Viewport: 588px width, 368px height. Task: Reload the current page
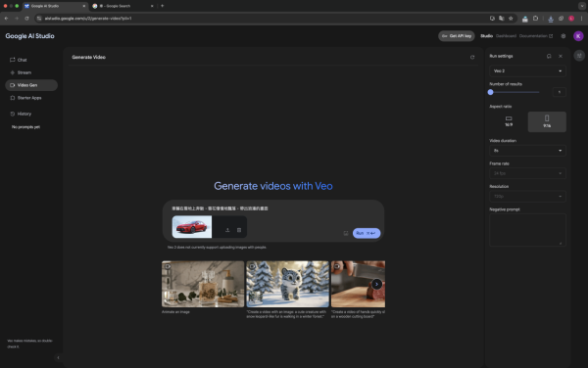coord(26,19)
